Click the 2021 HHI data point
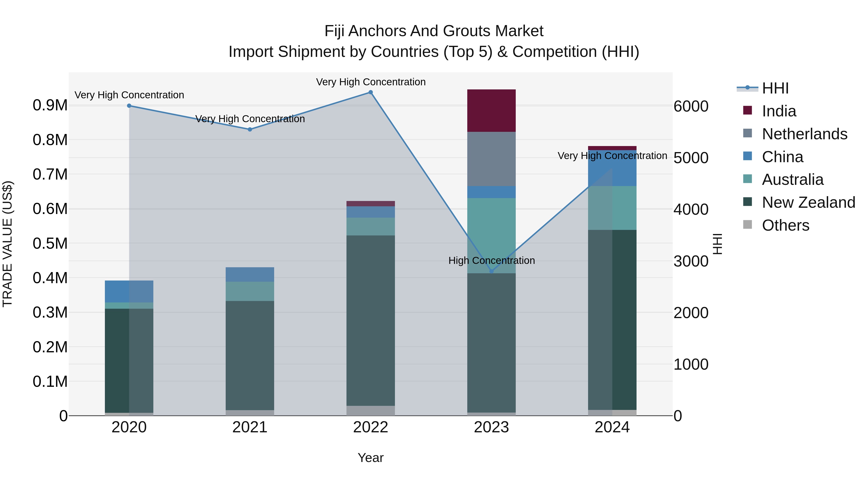 [250, 129]
